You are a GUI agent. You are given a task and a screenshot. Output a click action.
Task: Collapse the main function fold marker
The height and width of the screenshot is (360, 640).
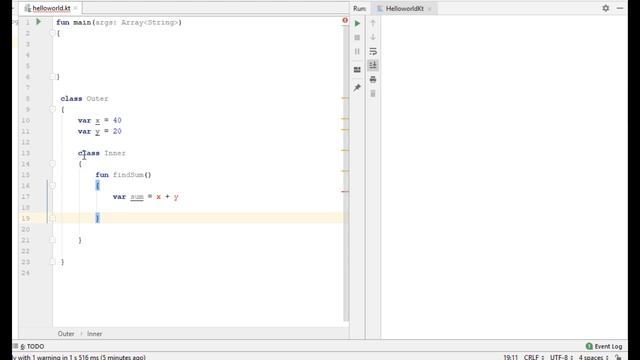(52, 33)
